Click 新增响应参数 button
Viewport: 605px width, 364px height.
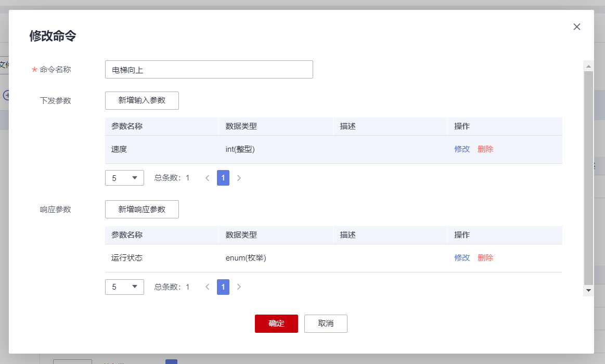(141, 210)
